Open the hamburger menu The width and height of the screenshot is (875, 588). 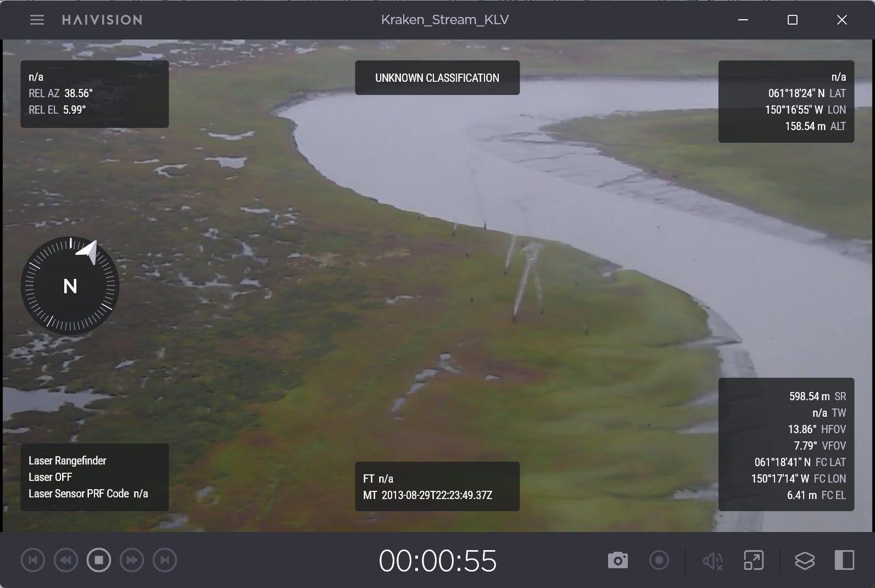pyautogui.click(x=37, y=20)
